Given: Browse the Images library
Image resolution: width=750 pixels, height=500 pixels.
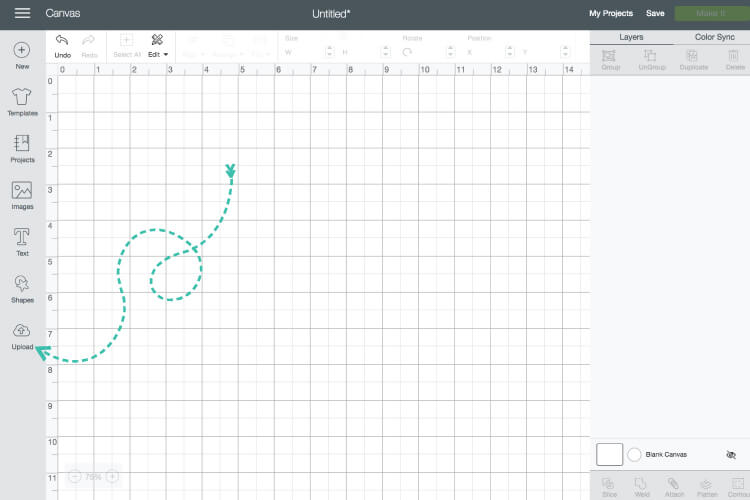Looking at the screenshot, I should point(22,195).
